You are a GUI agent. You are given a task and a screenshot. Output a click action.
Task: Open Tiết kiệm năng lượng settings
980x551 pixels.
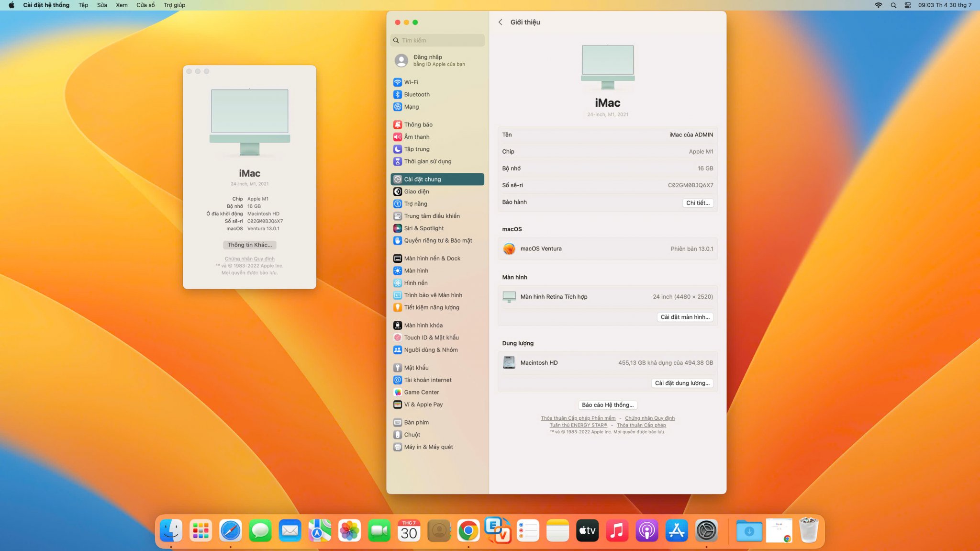click(437, 307)
